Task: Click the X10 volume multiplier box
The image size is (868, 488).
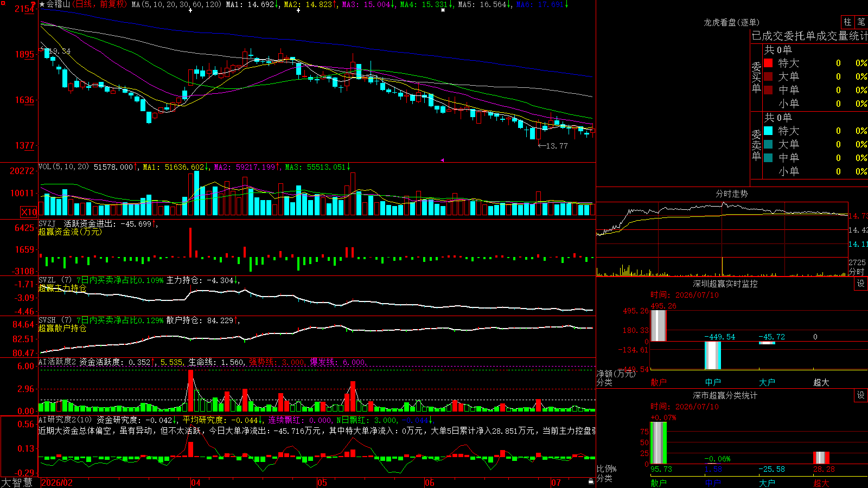Action: (29, 212)
